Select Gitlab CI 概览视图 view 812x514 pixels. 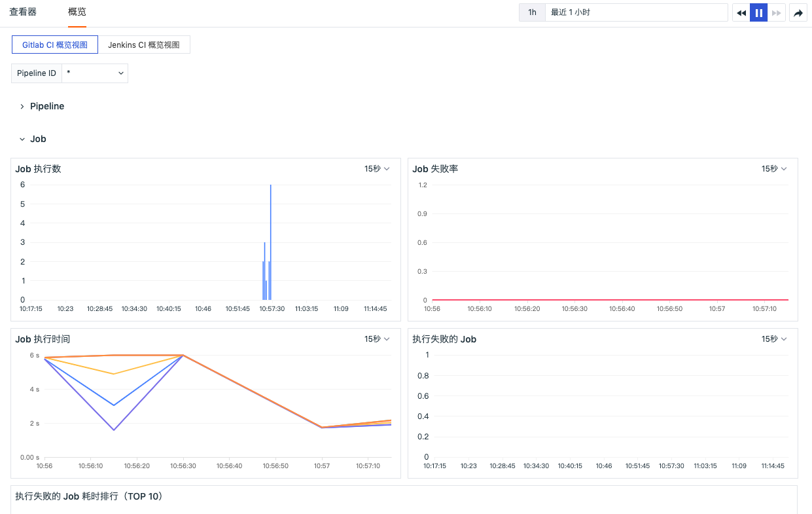click(x=55, y=45)
